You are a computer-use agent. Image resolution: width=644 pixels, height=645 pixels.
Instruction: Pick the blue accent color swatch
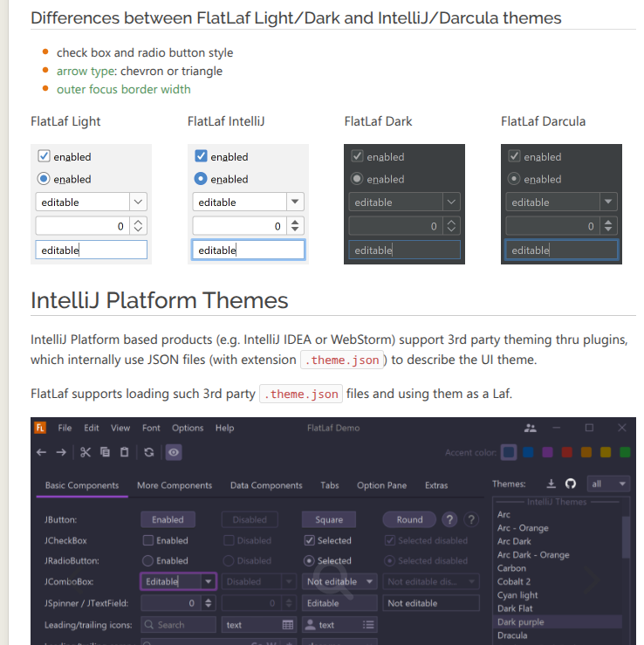click(x=528, y=452)
